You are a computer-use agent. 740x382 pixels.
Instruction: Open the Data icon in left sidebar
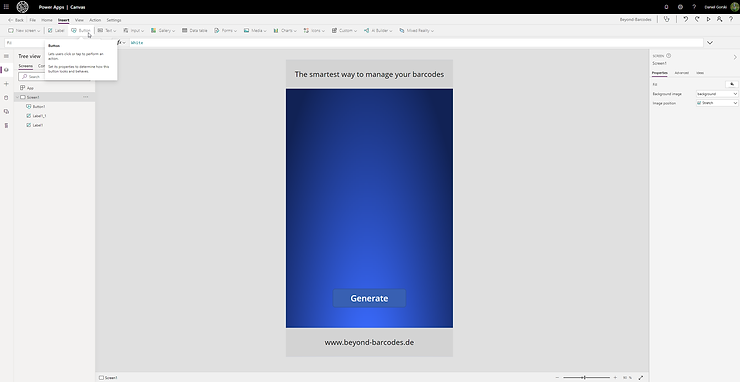click(6, 98)
